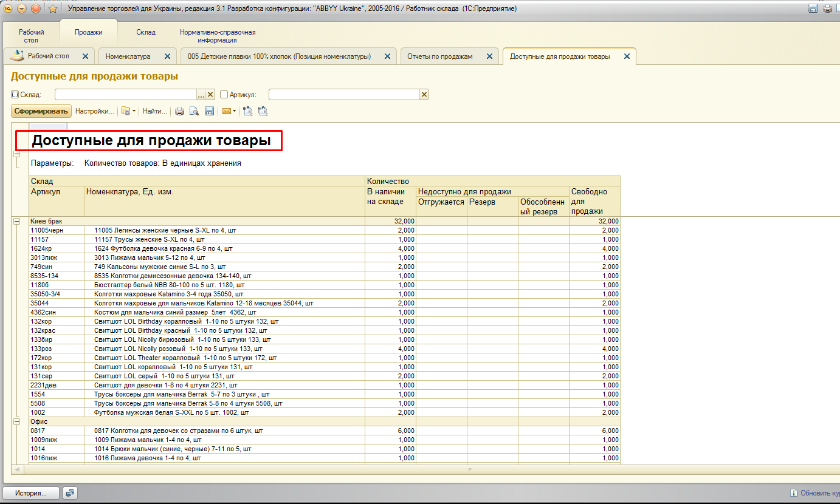Click the Сформировать button

click(41, 111)
